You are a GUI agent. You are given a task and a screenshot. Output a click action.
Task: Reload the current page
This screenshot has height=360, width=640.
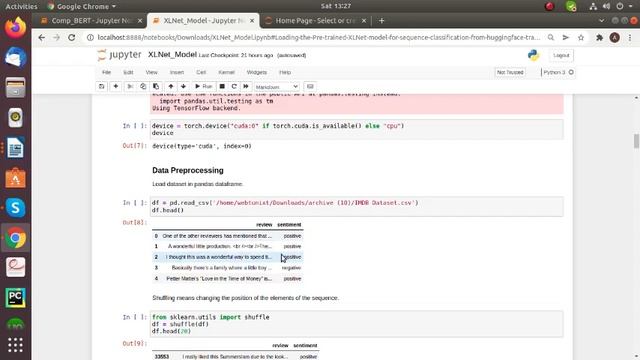click(x=71, y=38)
